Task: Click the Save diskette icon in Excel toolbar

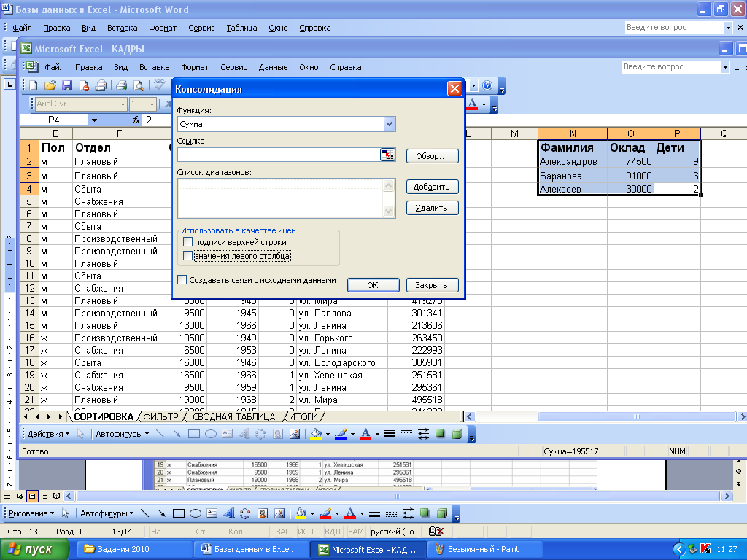Action: [x=67, y=85]
